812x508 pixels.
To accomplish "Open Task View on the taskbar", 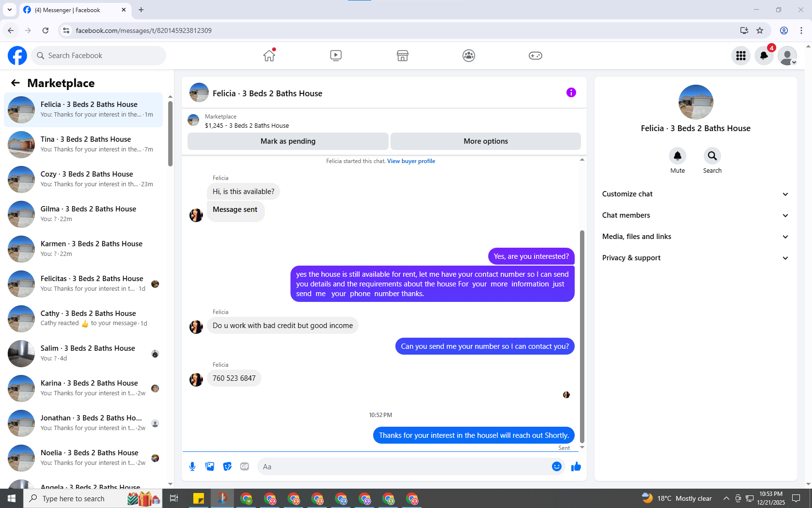I will 174,498.
